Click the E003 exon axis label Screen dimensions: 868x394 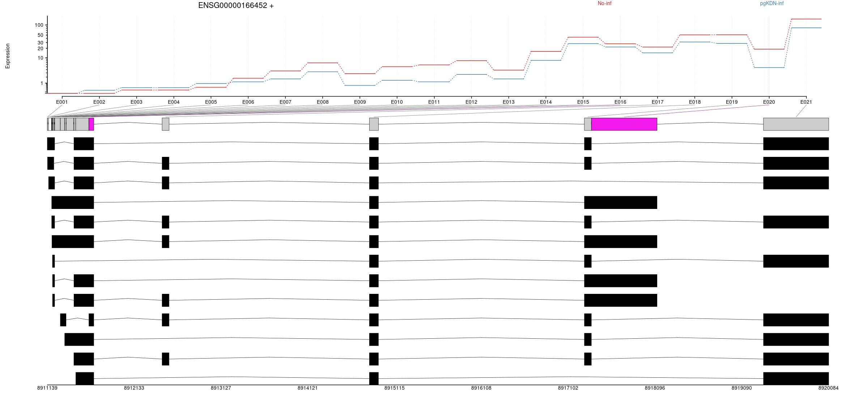[x=136, y=102]
